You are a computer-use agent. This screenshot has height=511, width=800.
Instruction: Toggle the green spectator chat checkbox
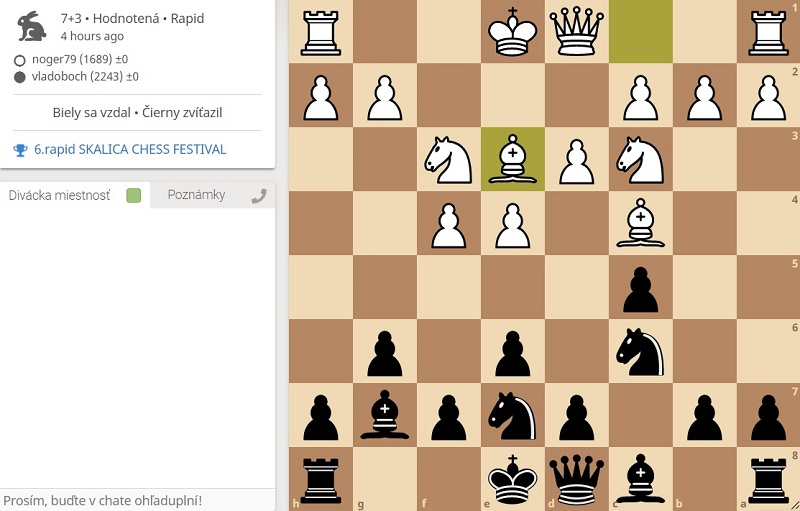click(x=134, y=196)
